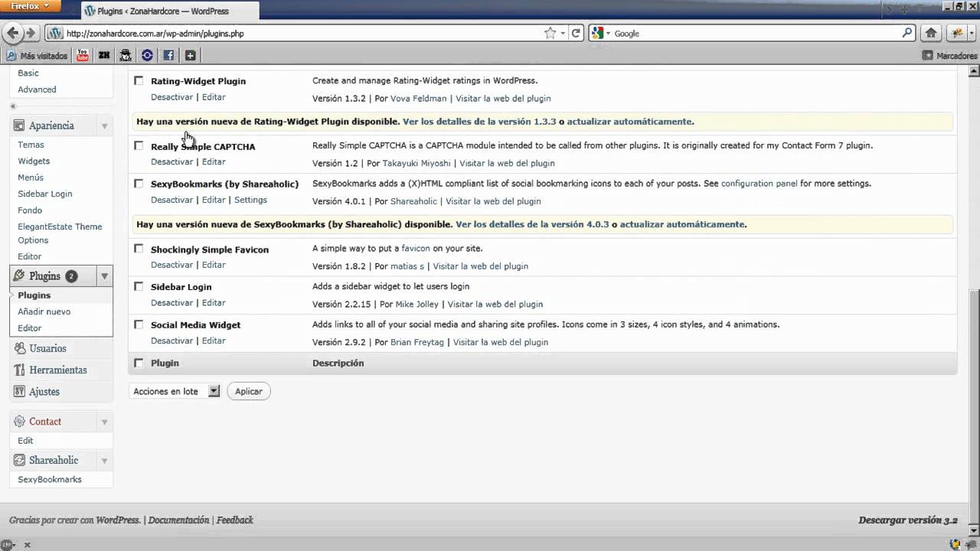Click Editar for Really Simple CAPTCHA
This screenshot has height=551, width=980.
coord(214,161)
